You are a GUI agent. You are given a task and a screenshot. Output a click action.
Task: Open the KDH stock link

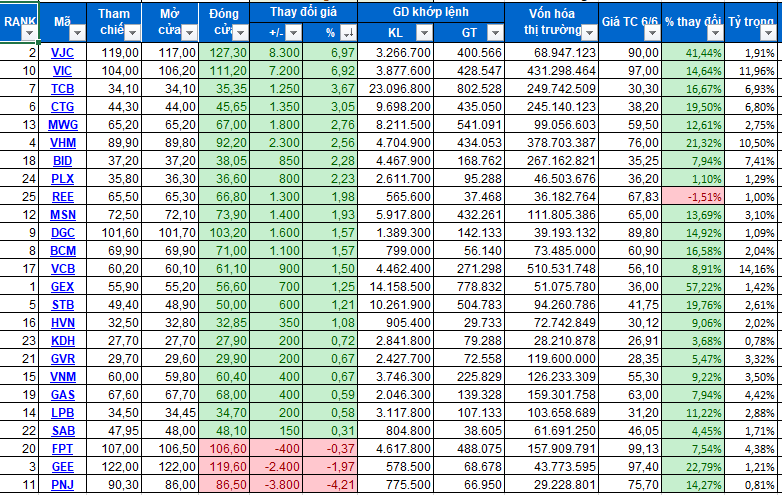(63, 340)
